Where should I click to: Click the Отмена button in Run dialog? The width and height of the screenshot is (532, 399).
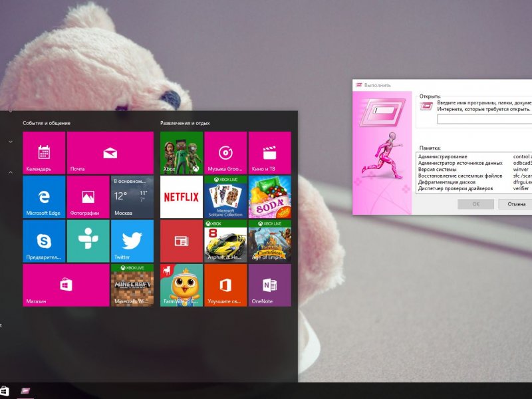point(516,204)
